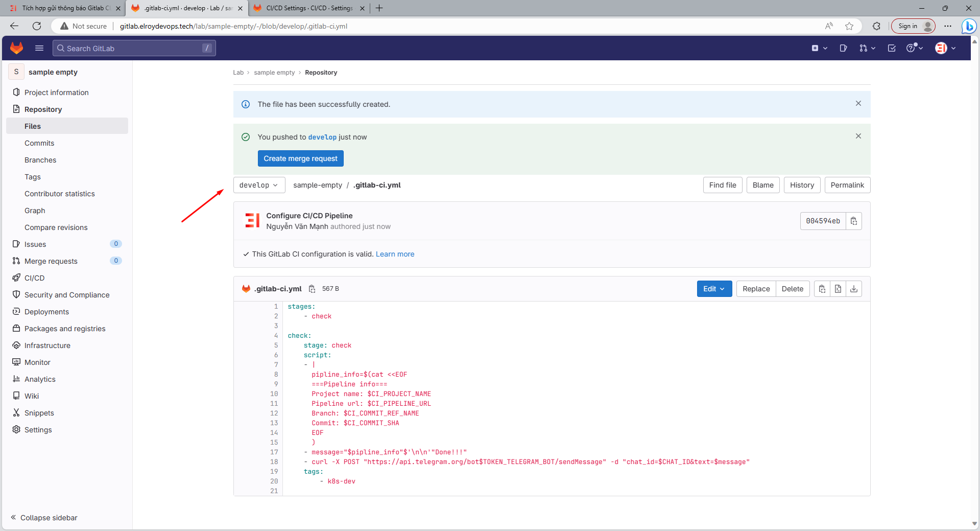Open Repository sidebar section
Image resolution: width=980 pixels, height=531 pixels.
coord(67,109)
